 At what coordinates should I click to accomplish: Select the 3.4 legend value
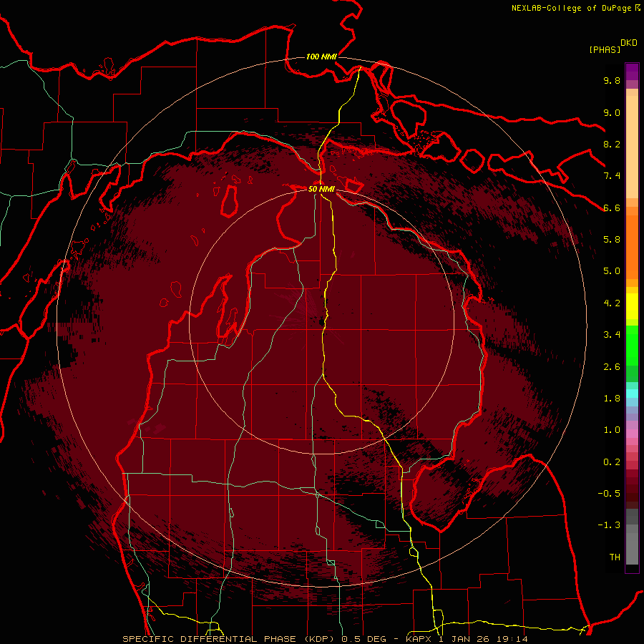(x=612, y=335)
